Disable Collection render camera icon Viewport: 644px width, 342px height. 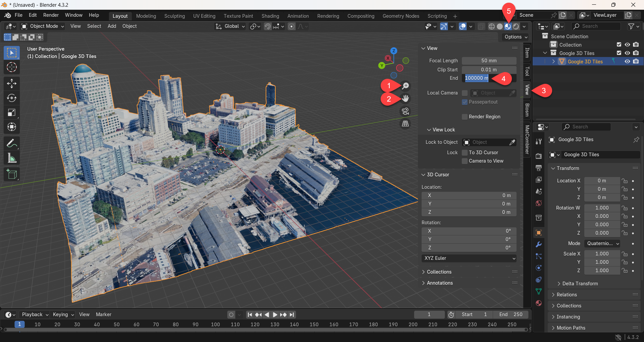tap(636, 45)
